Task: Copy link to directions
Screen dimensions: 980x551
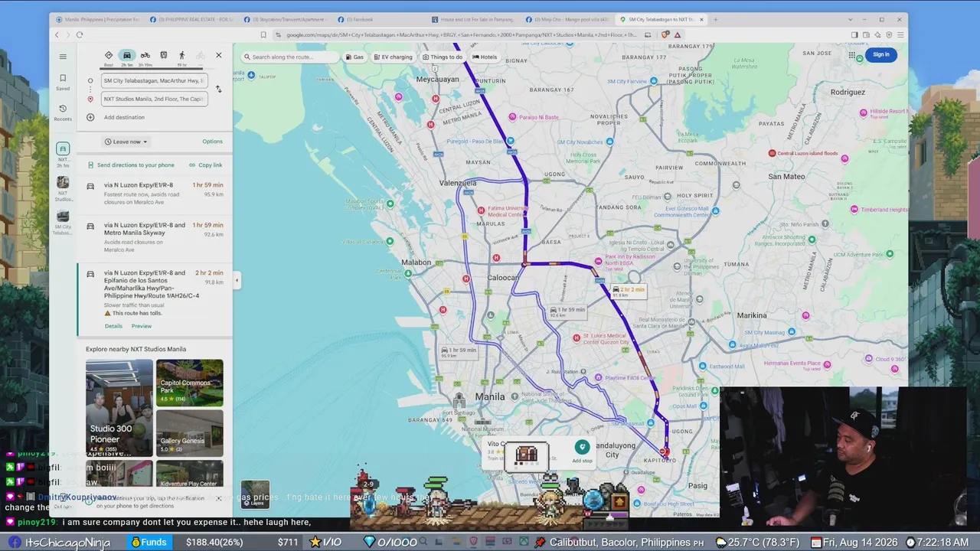Action: point(206,165)
